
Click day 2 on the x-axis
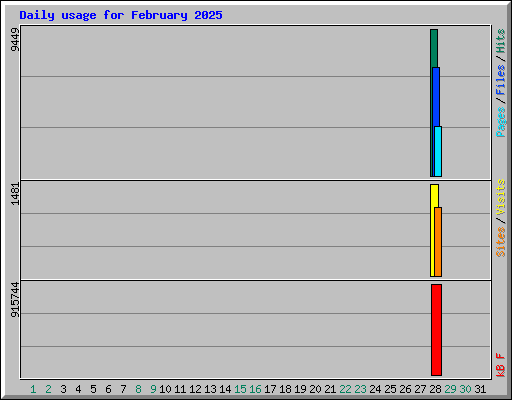click(x=48, y=389)
